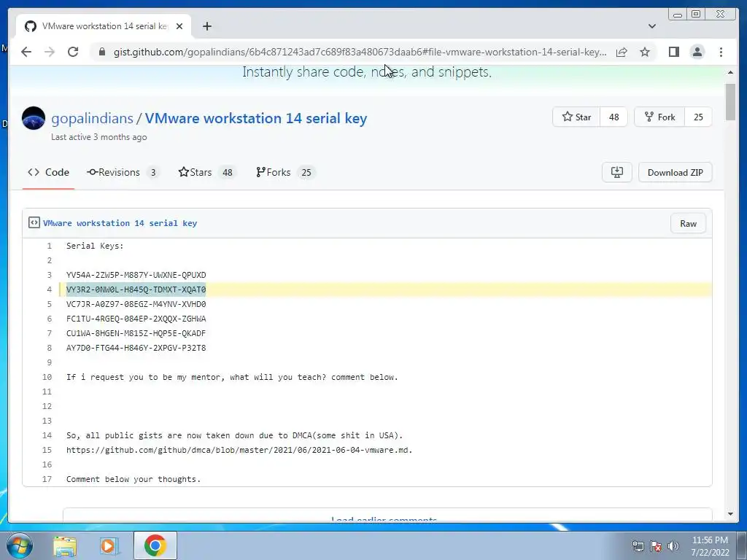The width and height of the screenshot is (747, 560).
Task: Click the github dmca URL text on line 15
Action: tap(239, 450)
